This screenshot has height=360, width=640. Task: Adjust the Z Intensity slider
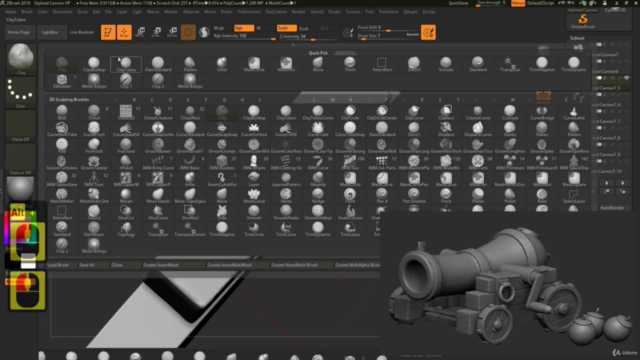(x=309, y=37)
